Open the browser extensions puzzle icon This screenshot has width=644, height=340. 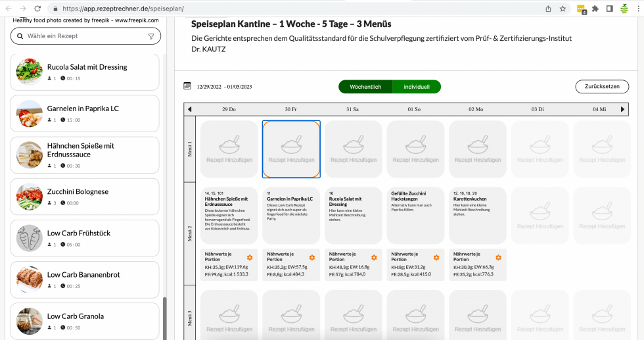tap(595, 9)
